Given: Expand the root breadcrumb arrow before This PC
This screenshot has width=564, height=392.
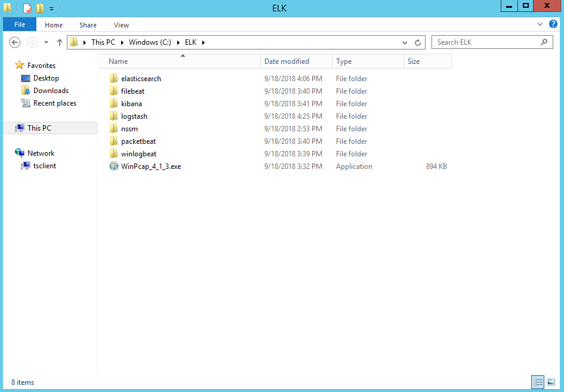Looking at the screenshot, I should 85,42.
